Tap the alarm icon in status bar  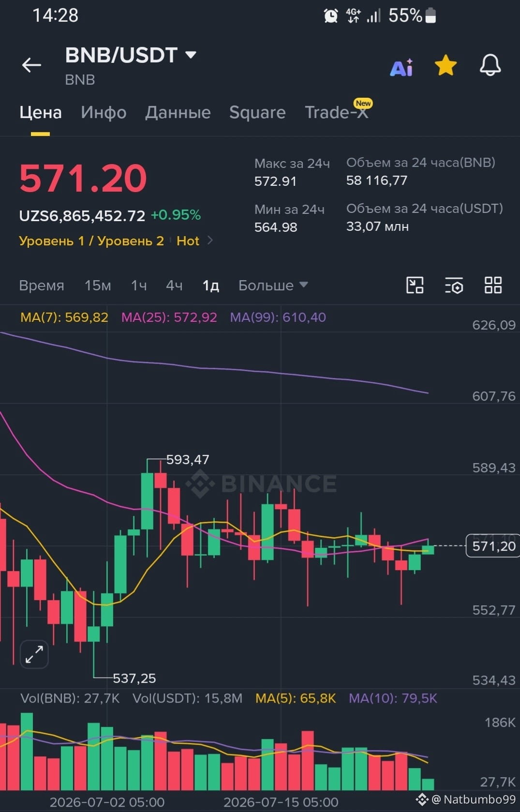point(331,16)
